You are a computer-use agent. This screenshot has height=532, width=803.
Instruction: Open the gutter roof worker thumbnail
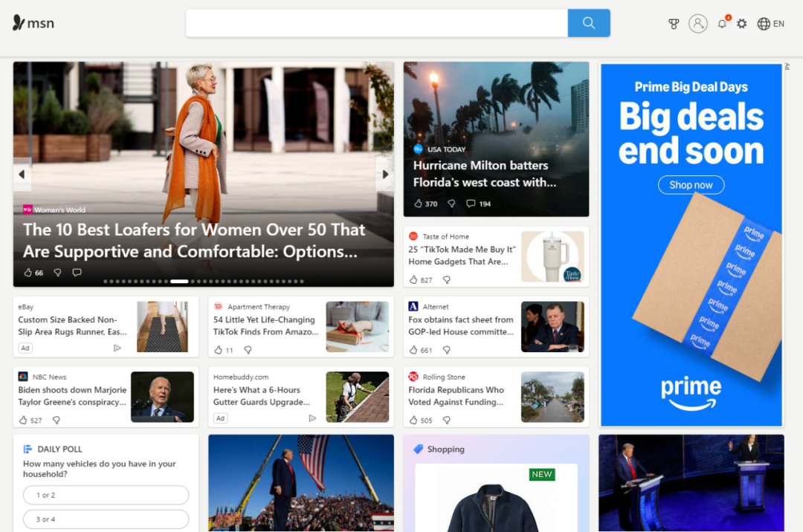tap(358, 397)
